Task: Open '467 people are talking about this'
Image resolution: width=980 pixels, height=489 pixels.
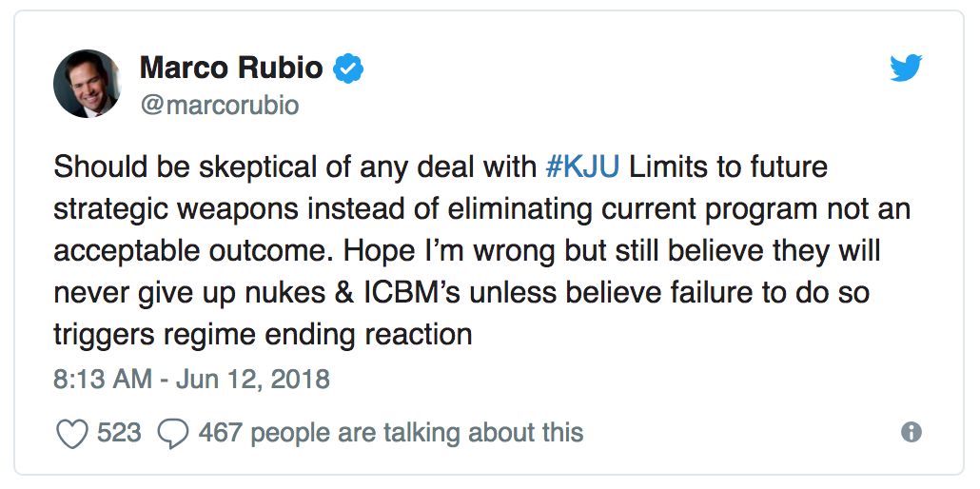Action: pyautogui.click(x=391, y=433)
